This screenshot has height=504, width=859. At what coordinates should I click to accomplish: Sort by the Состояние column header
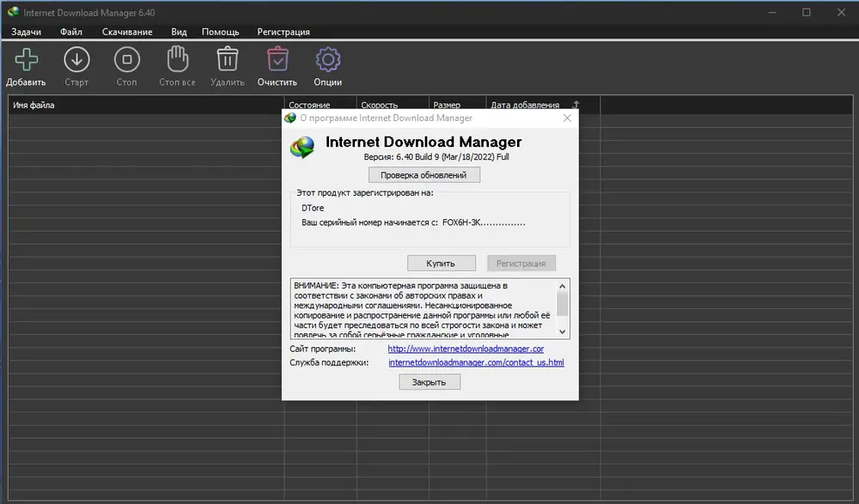[x=320, y=105]
